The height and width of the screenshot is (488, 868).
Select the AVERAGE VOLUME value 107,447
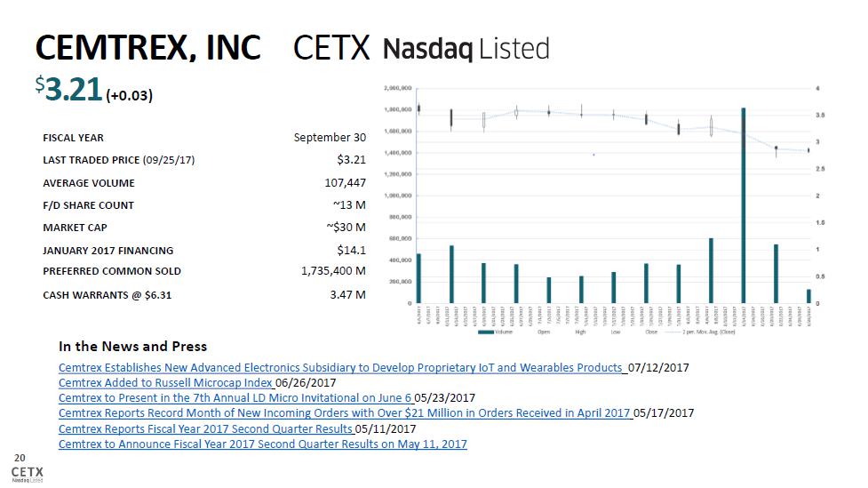345,183
